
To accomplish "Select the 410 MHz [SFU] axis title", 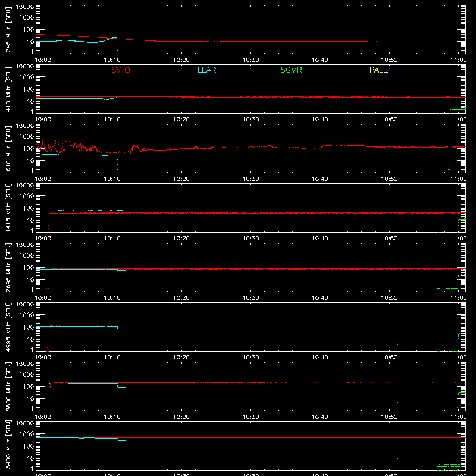I will coord(8,89).
